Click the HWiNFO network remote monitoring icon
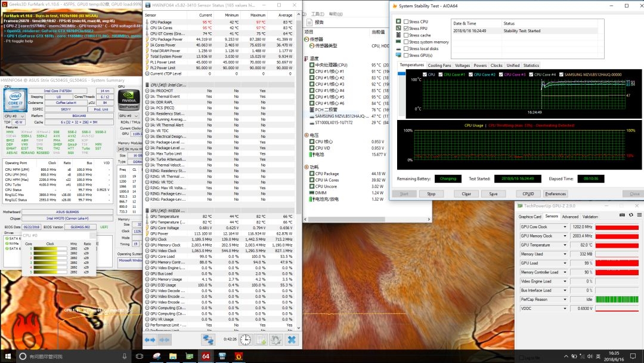The image size is (644, 363). pos(208,340)
